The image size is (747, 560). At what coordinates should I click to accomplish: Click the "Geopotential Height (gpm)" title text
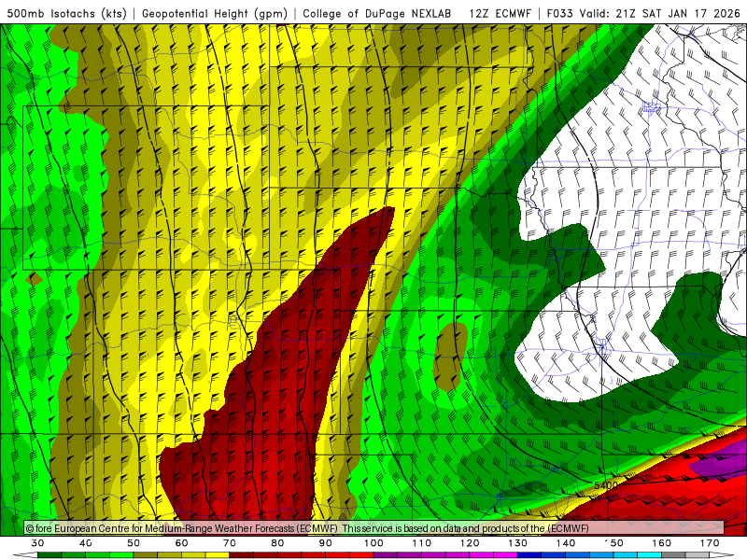point(215,14)
